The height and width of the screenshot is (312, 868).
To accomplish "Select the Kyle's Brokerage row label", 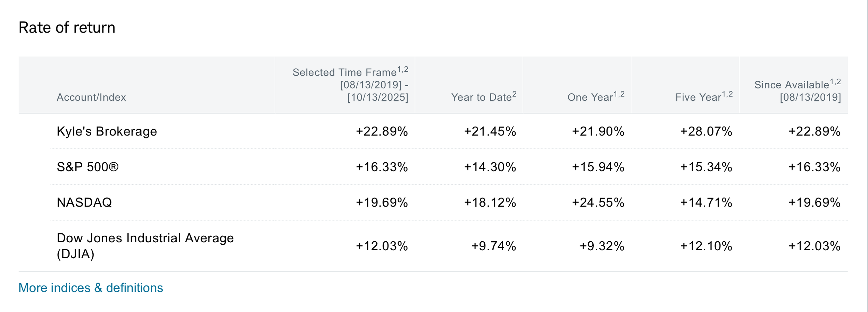I will 107,131.
